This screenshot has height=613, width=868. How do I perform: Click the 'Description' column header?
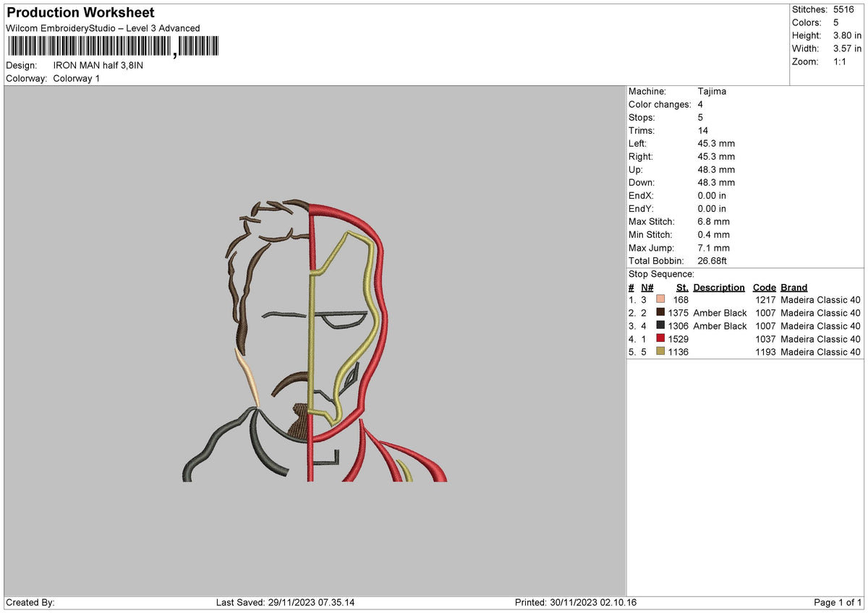pyautogui.click(x=719, y=288)
